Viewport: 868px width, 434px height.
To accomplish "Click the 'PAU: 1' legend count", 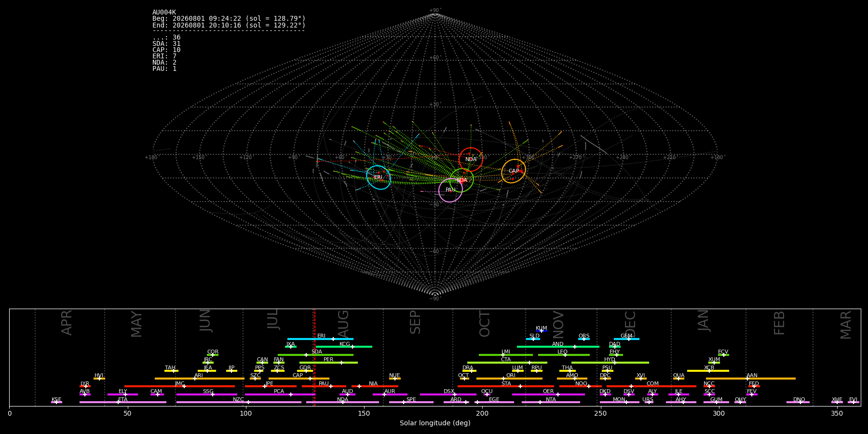I will (x=164, y=69).
